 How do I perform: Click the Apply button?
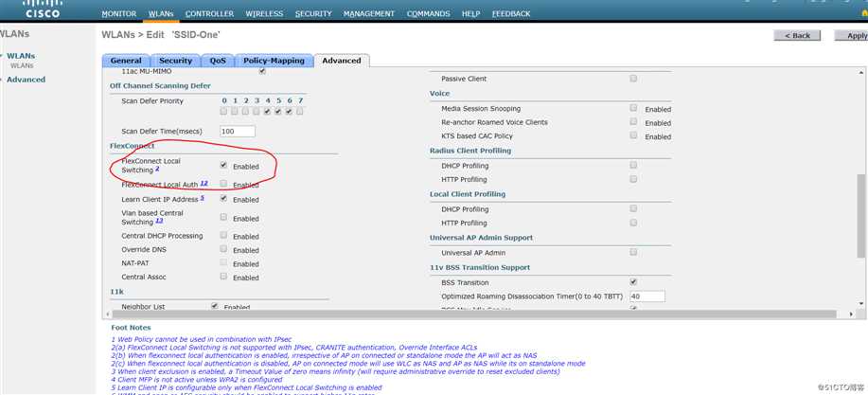[x=854, y=35]
